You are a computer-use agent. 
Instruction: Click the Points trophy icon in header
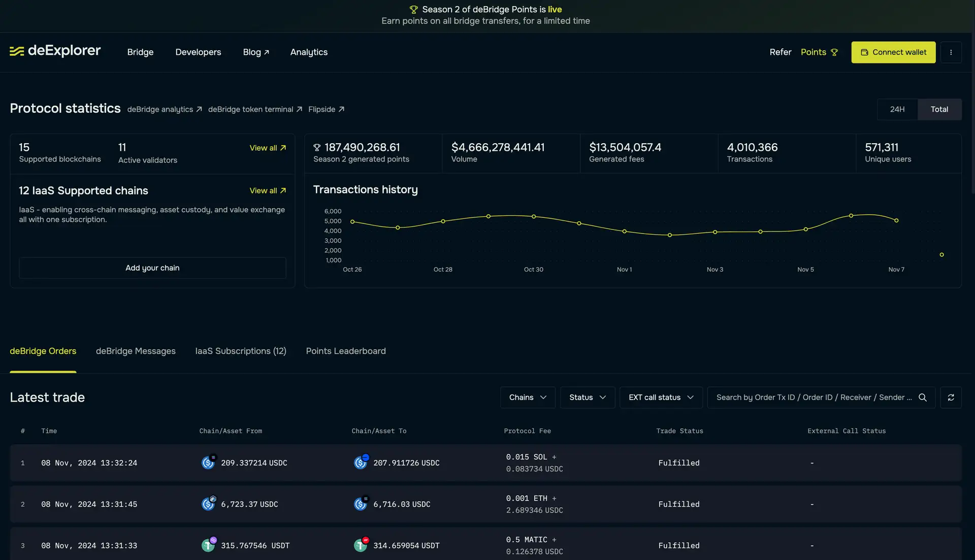834,52
